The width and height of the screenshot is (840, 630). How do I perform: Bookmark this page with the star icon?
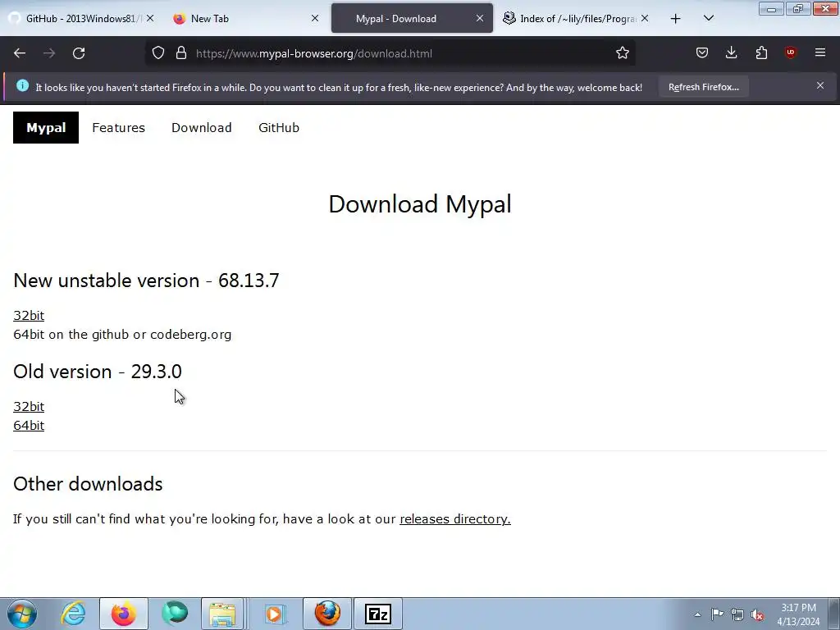622,53
